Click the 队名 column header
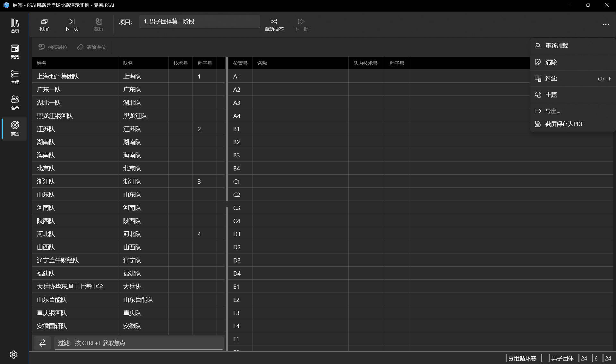Screen dimensions: 616x364 point(143,63)
